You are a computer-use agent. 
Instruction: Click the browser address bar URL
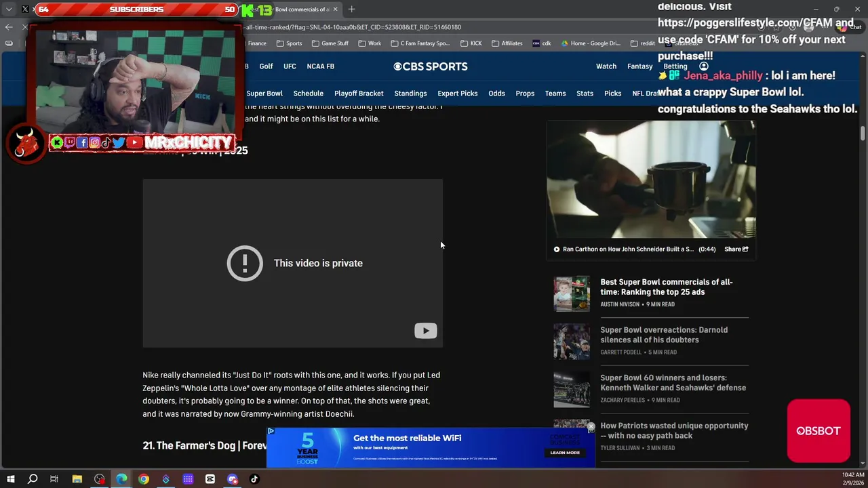click(x=353, y=27)
